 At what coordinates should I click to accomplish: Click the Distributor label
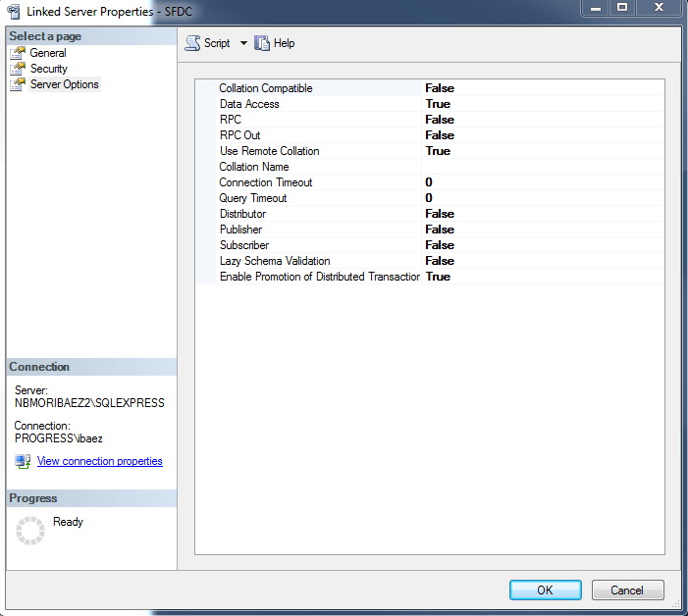tap(242, 214)
